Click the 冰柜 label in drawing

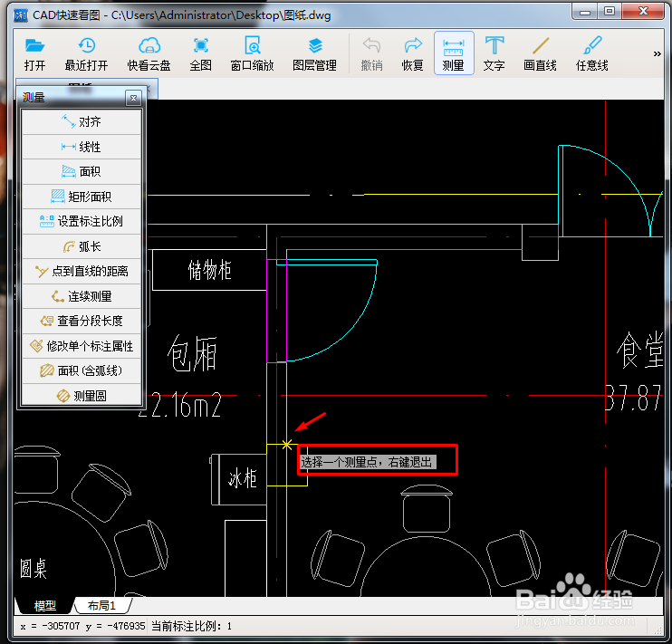coord(243,478)
